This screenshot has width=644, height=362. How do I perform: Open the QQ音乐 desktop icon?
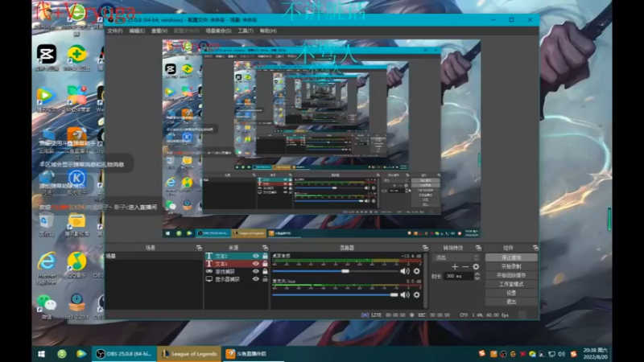(76, 265)
